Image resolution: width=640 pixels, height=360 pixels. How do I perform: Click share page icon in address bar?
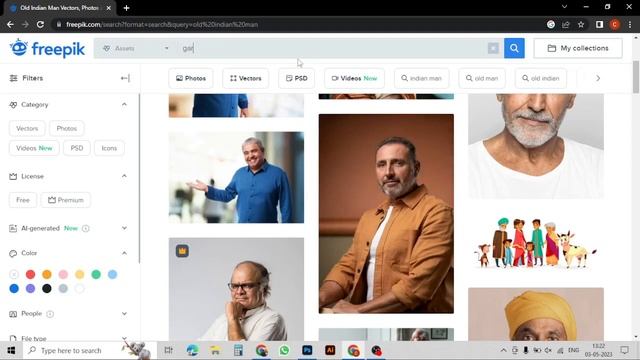[x=566, y=24]
